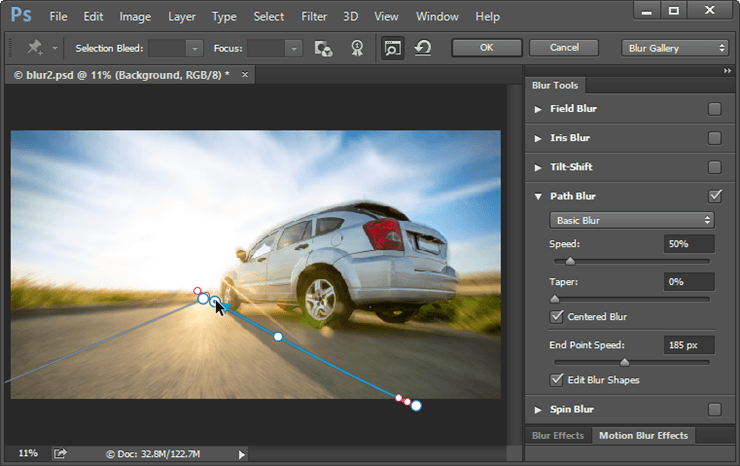Select the Blur Tools panel tab
The image size is (740, 466).
pyautogui.click(x=555, y=85)
